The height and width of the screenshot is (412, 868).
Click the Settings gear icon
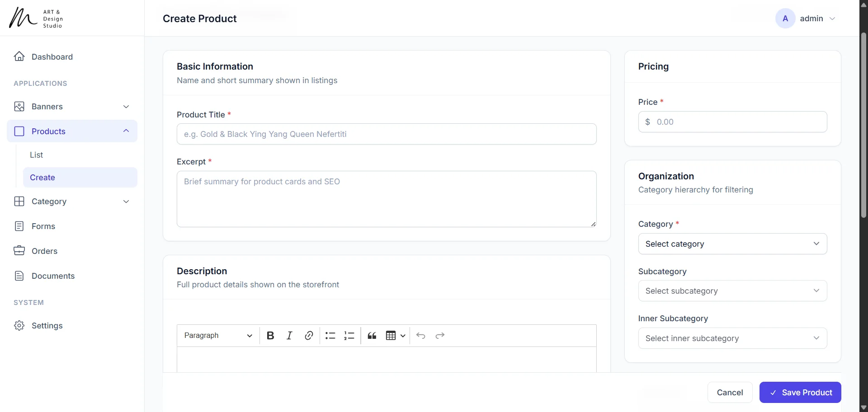pos(19,326)
